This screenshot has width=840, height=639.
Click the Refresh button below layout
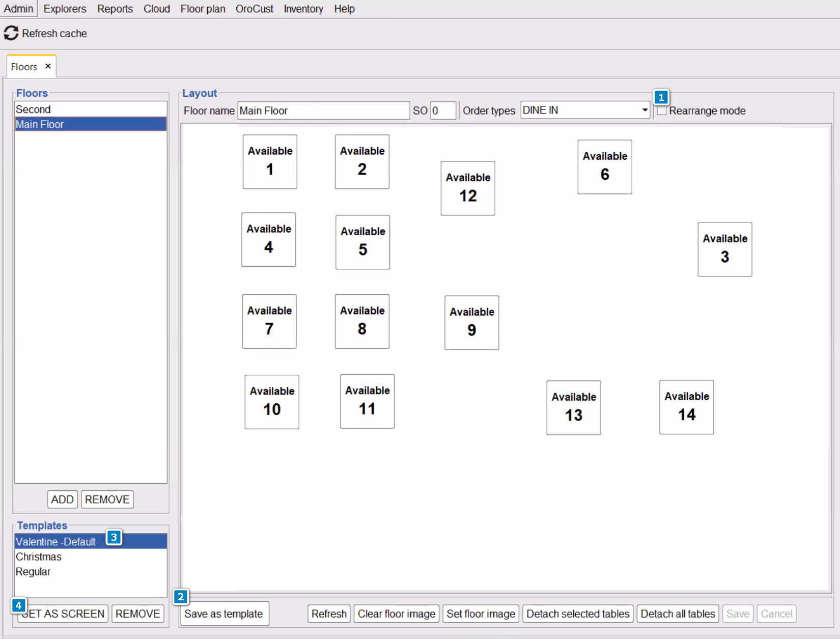(329, 614)
